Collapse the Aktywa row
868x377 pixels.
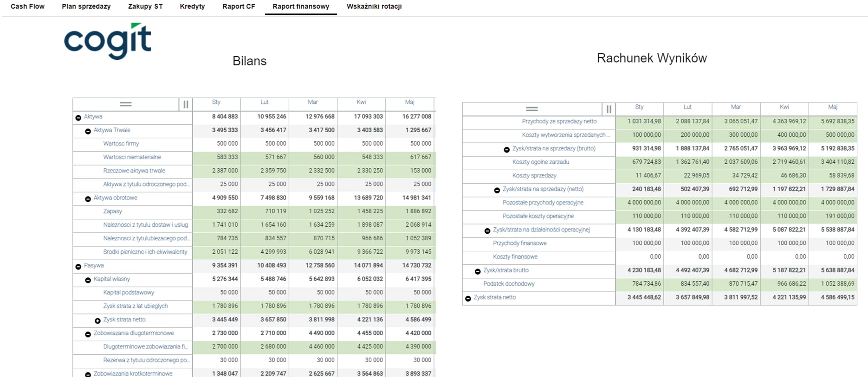coord(78,118)
